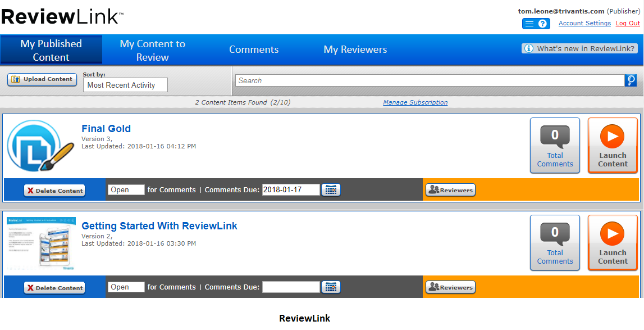Open the Final Gold title link
This screenshot has width=644, height=330.
point(106,129)
